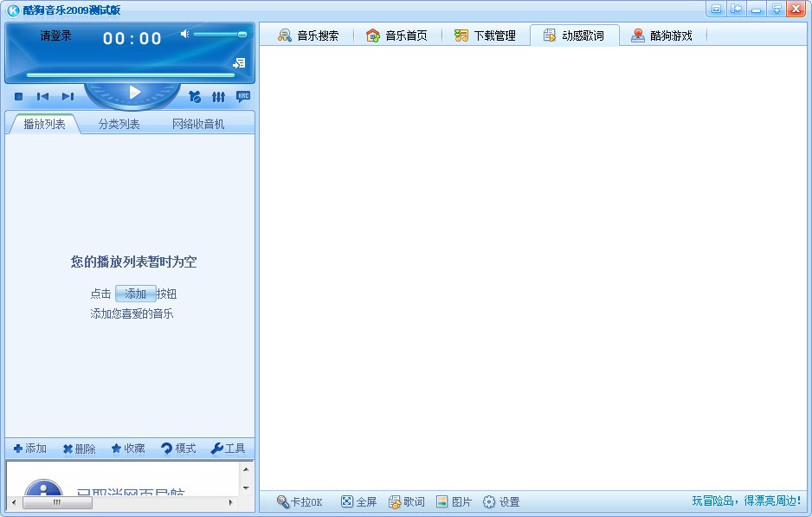Seek using the playback progress bar

131,75
